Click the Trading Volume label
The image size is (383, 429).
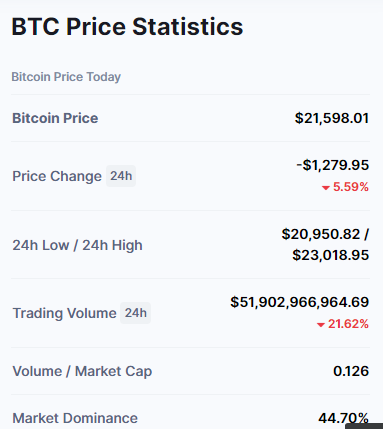pyautogui.click(x=65, y=313)
